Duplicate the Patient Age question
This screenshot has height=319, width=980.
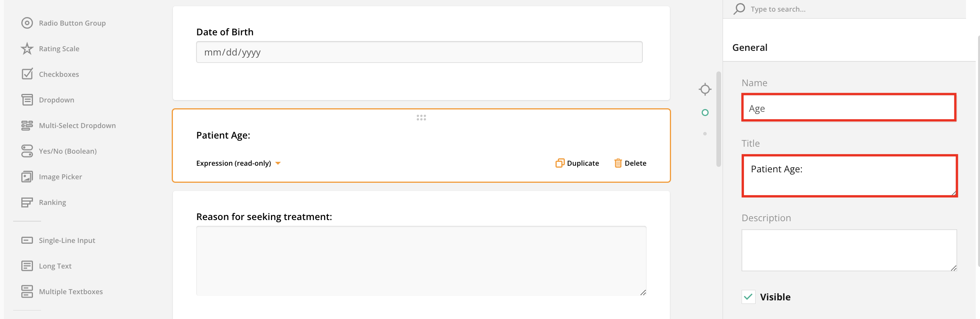[577, 163]
